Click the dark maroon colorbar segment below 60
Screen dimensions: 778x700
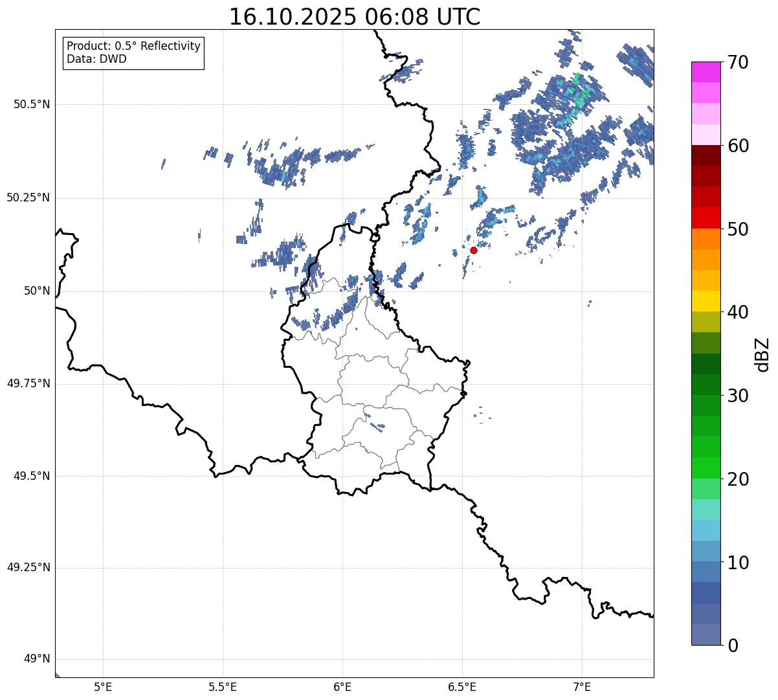click(x=706, y=155)
